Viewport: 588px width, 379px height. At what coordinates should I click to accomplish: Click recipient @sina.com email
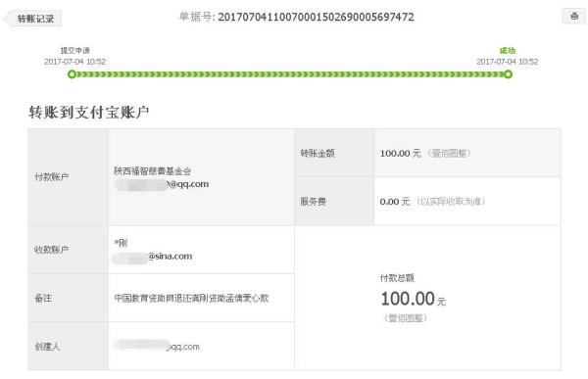tap(152, 257)
